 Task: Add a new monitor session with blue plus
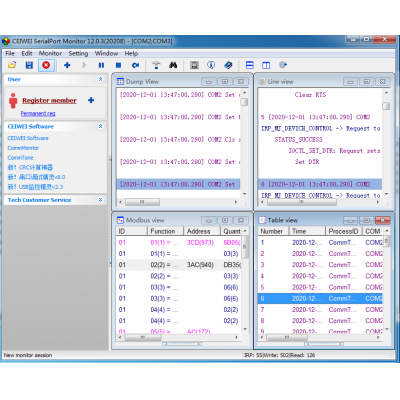(67, 65)
